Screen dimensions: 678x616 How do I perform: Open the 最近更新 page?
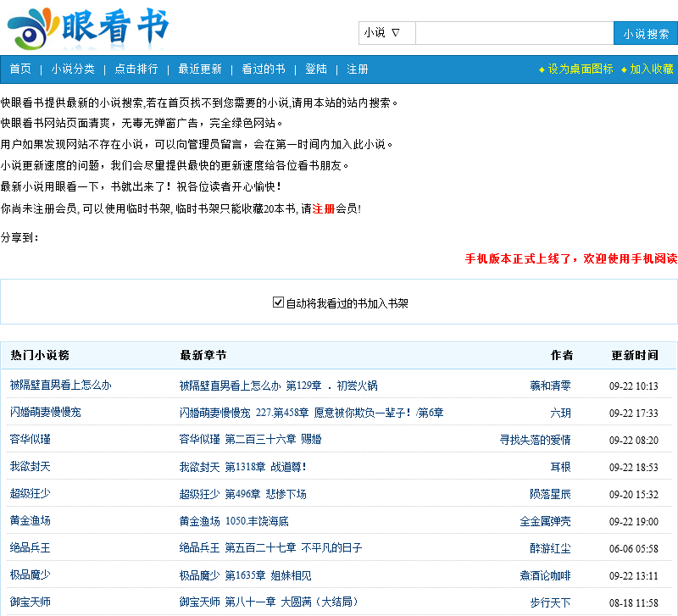[200, 69]
